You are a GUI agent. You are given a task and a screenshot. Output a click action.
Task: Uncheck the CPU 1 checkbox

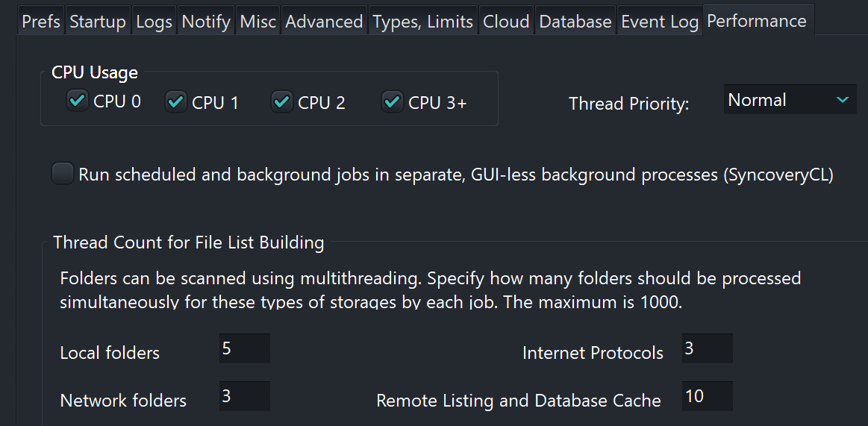[176, 101]
